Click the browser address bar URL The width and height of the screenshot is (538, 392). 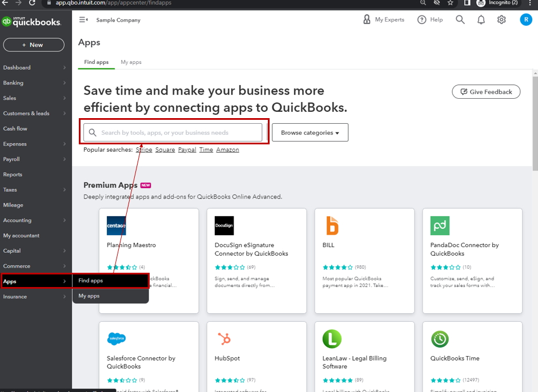(x=114, y=3)
